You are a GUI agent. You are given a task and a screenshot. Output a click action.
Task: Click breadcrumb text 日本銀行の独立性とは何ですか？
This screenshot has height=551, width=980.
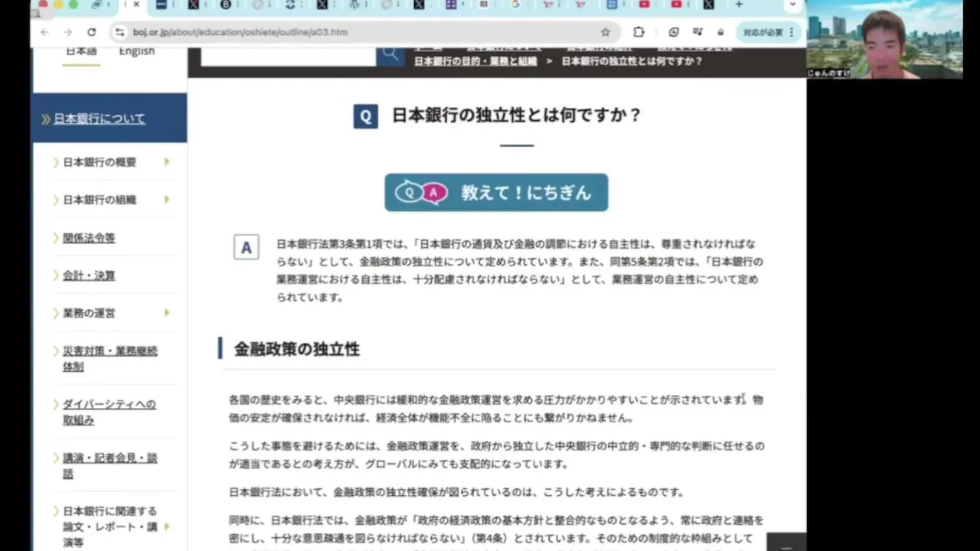632,61
